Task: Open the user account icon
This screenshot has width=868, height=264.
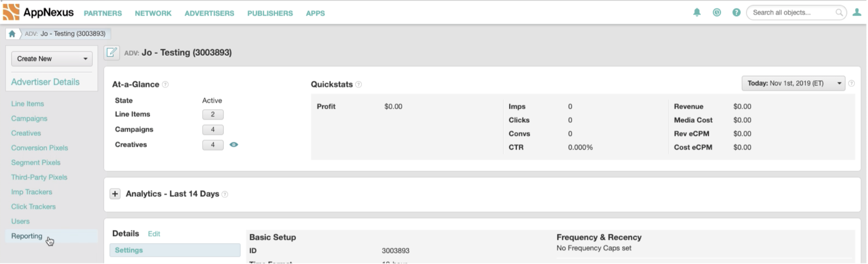Action: coord(857,13)
